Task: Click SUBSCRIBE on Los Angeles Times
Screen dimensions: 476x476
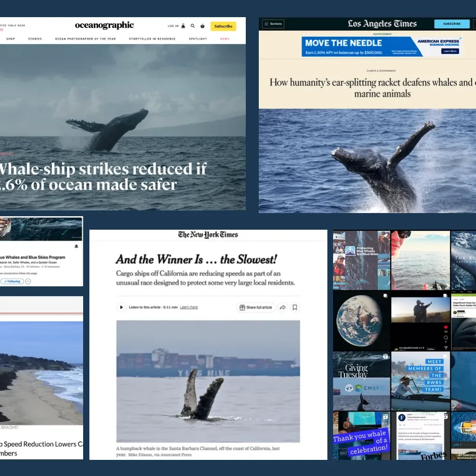Action: 452,23
